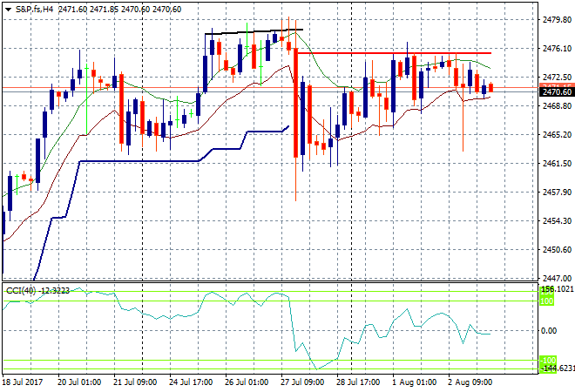Image resolution: width=575 pixels, height=392 pixels.
Task: Click the 2 Aug 09:00 time label
Action: (470, 382)
